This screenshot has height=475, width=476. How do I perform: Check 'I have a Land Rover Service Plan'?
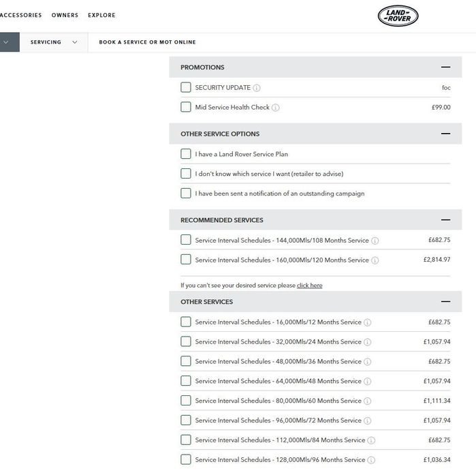coord(186,154)
